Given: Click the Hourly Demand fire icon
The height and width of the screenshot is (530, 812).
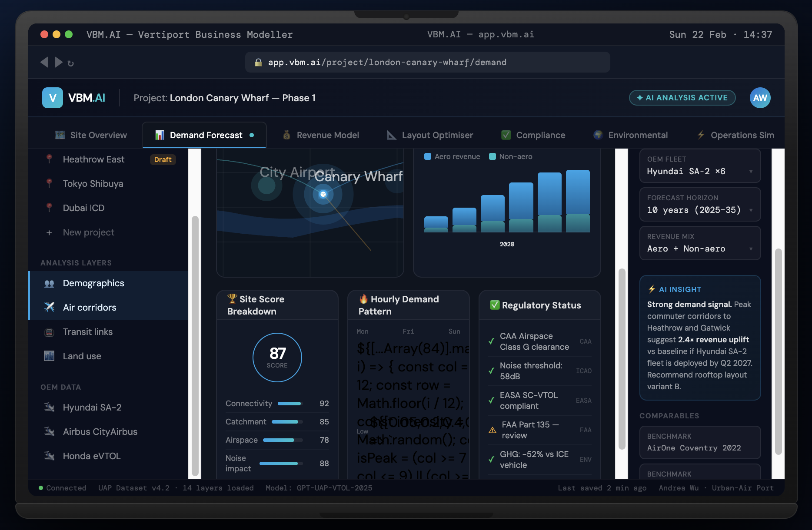Looking at the screenshot, I should pos(363,299).
